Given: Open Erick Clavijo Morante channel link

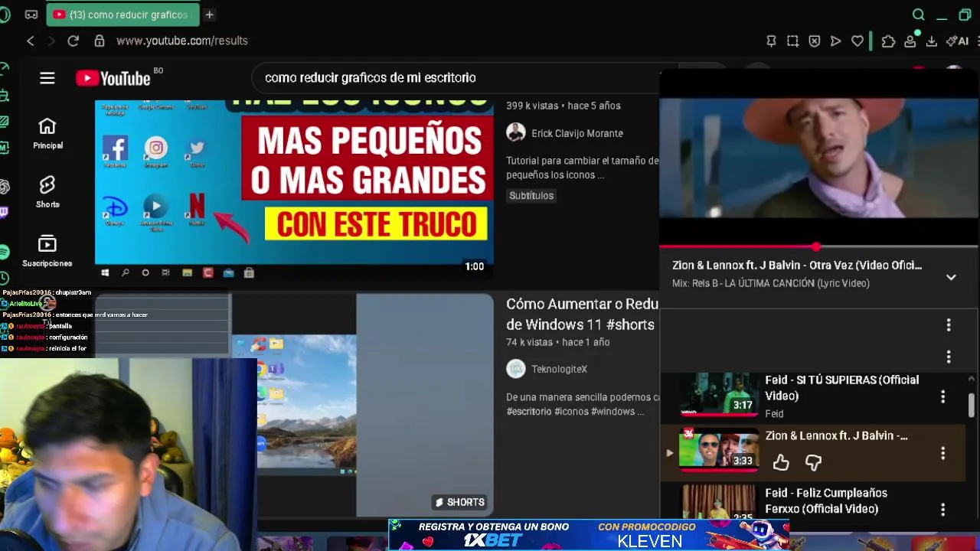Looking at the screenshot, I should point(577,133).
